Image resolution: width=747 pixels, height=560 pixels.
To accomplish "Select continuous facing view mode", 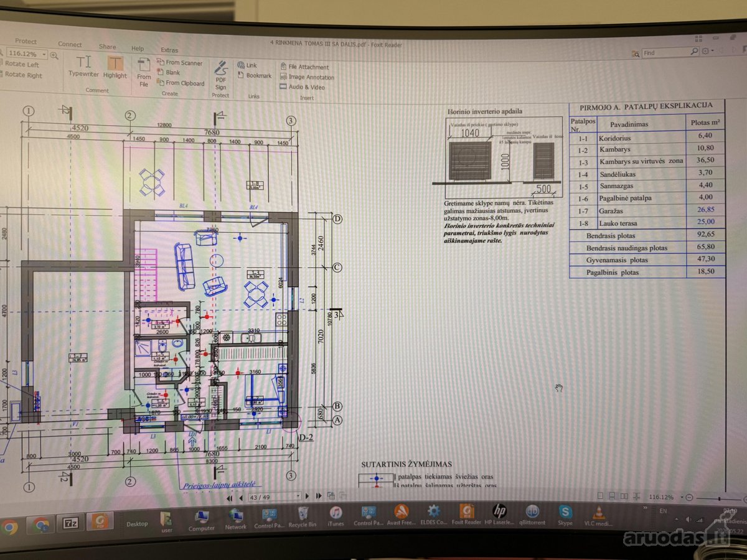I will [636, 497].
